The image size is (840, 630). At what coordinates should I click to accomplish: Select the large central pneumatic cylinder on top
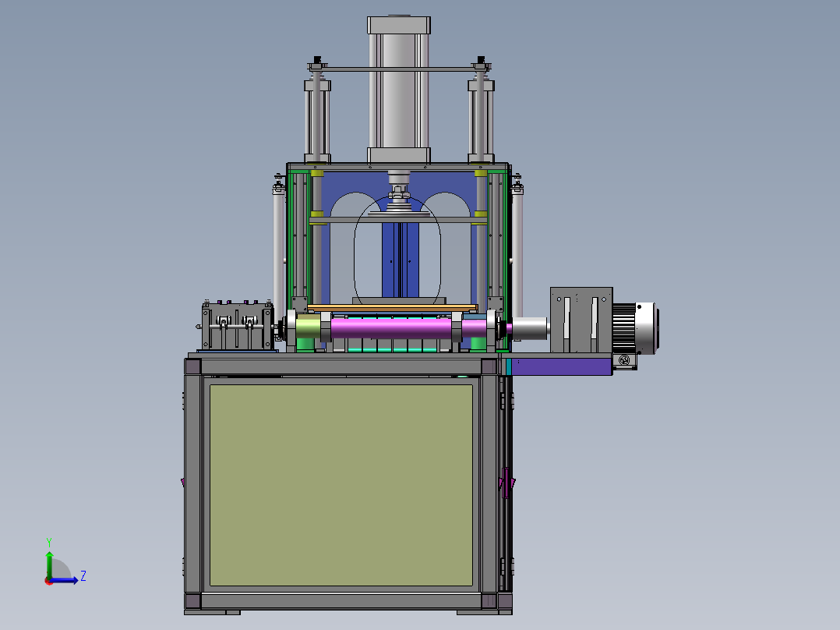coord(399,90)
